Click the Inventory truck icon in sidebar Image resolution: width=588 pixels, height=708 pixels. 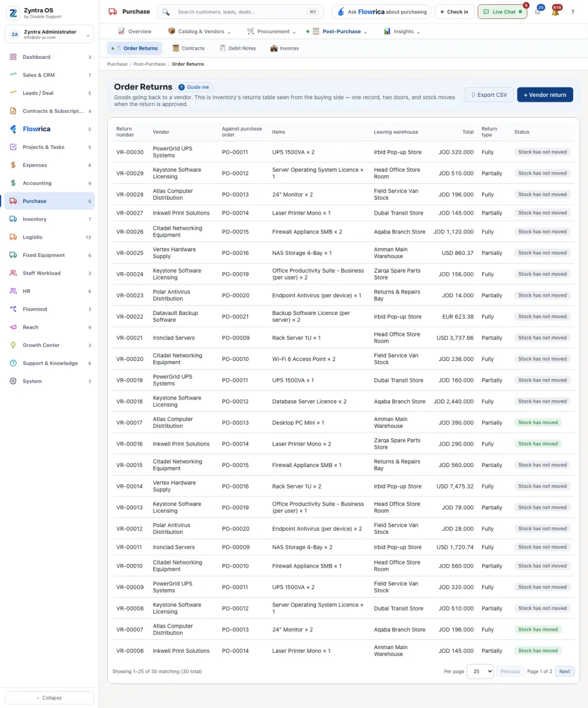13,219
